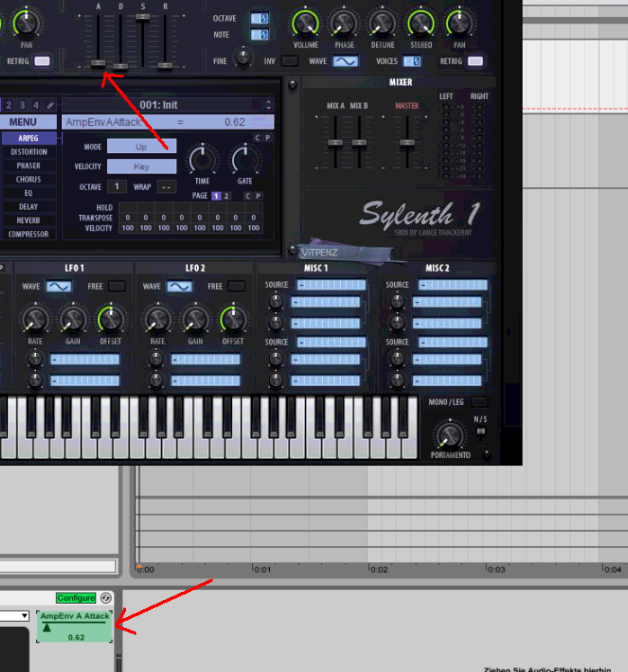
Task: Click the LFO 2 Offset knob
Action: click(x=233, y=319)
